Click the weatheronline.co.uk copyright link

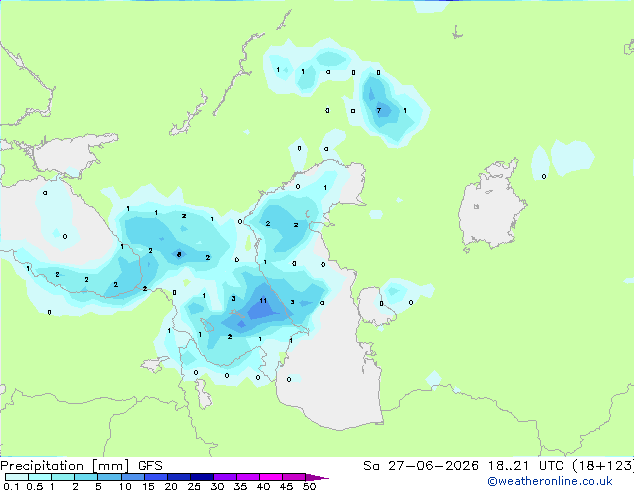click(x=550, y=481)
